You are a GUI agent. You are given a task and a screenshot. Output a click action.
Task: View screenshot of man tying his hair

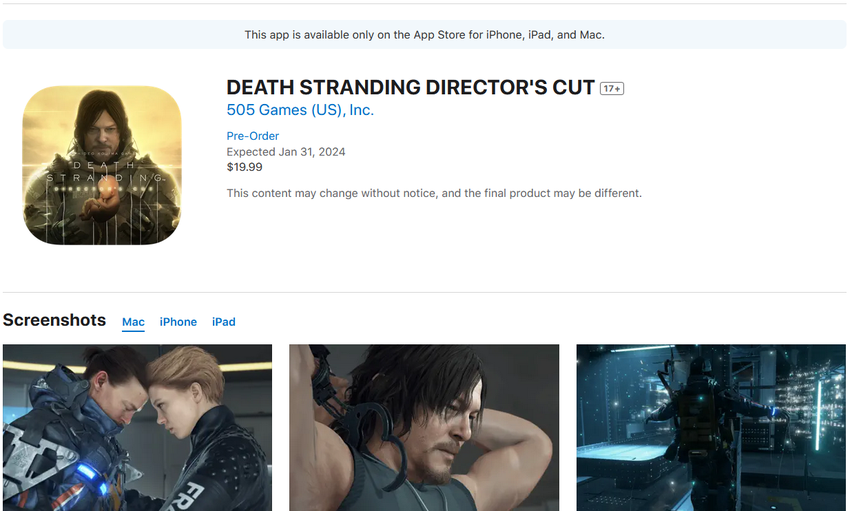pyautogui.click(x=424, y=428)
